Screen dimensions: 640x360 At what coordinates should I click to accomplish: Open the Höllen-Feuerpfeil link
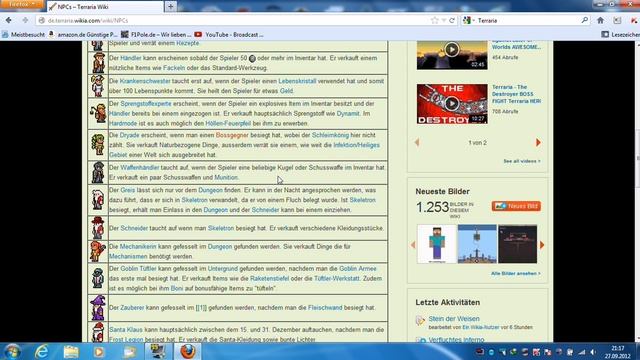(x=228, y=123)
